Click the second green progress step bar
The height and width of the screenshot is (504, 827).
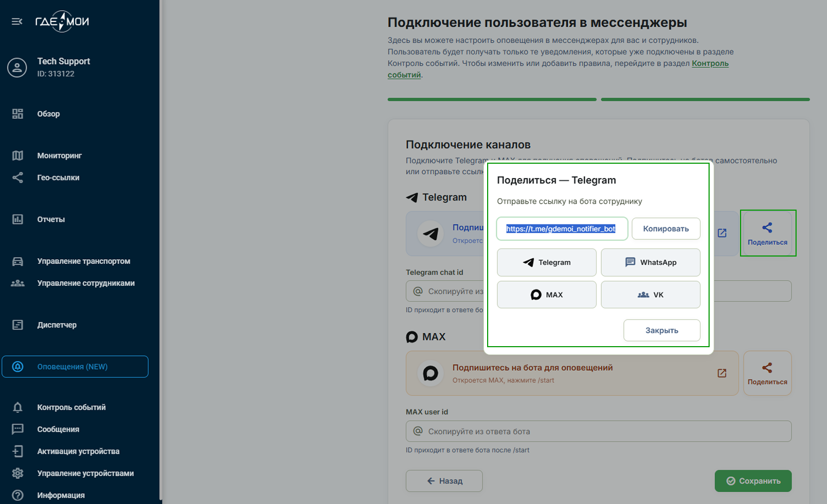pos(705,99)
